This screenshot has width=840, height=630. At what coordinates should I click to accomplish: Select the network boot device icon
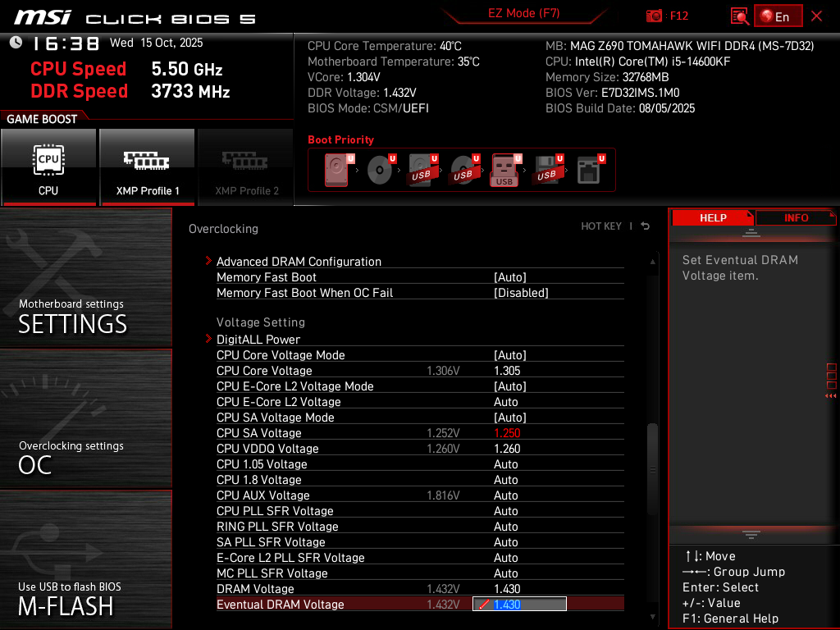coord(591,170)
